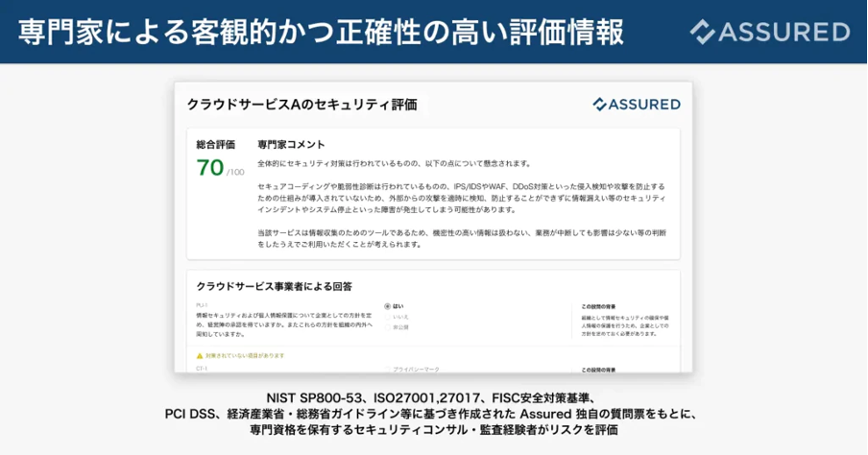Click the caption line starting PCI DSS
This screenshot has width=868, height=455.
coord(431,414)
